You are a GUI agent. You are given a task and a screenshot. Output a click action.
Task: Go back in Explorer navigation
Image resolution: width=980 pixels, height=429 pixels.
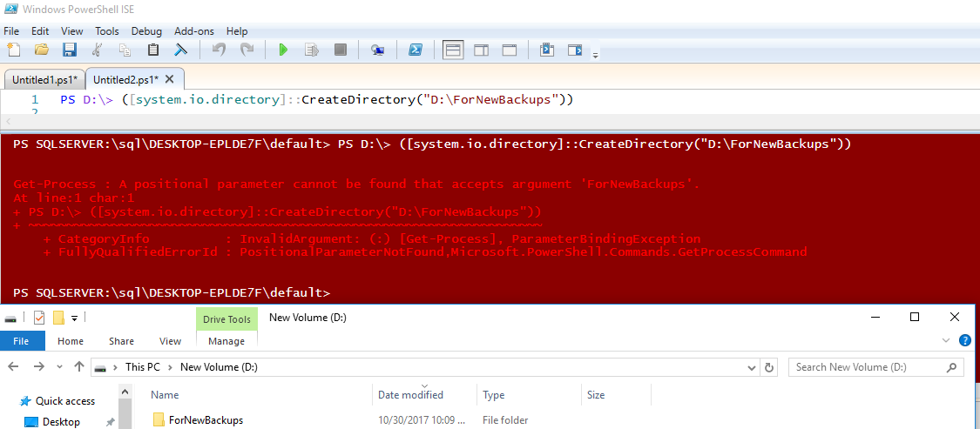point(14,367)
